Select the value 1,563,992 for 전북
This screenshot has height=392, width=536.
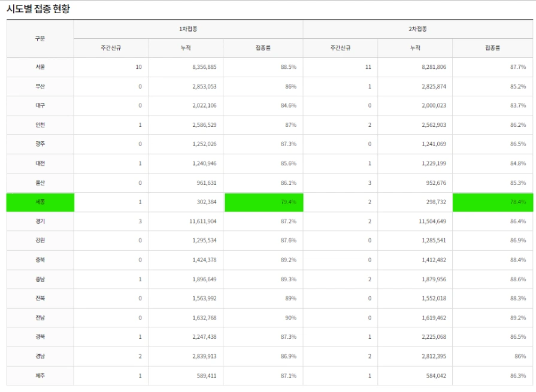[204, 299]
